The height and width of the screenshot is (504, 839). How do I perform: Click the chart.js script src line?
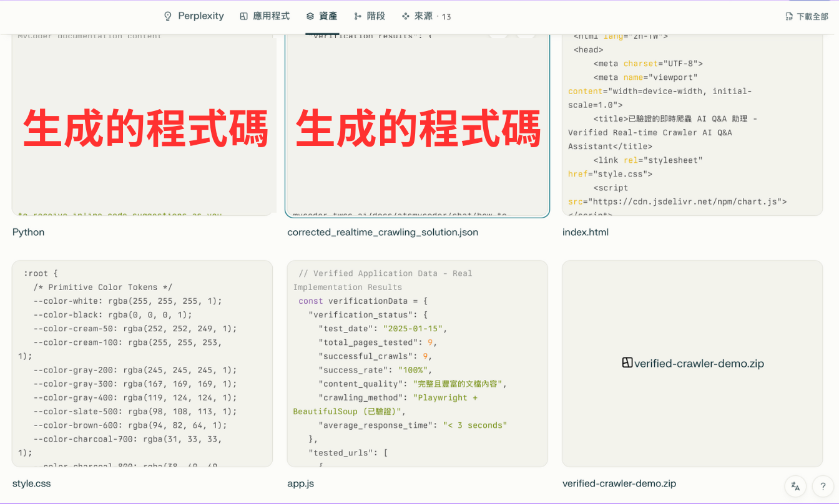click(x=677, y=202)
